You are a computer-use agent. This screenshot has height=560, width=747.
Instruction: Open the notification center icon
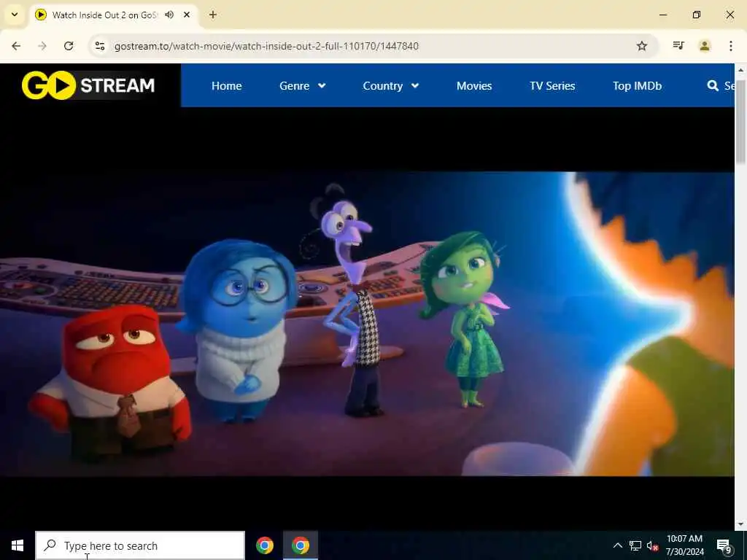pyautogui.click(x=724, y=545)
